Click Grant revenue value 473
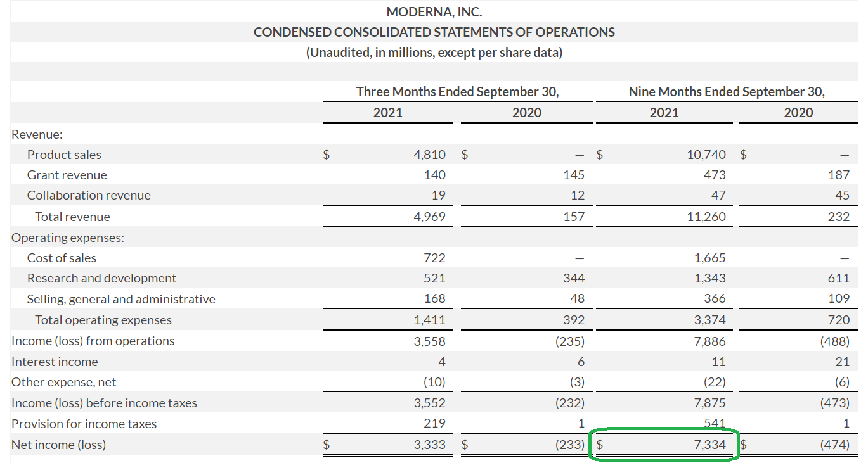The width and height of the screenshot is (868, 463). coord(715,175)
